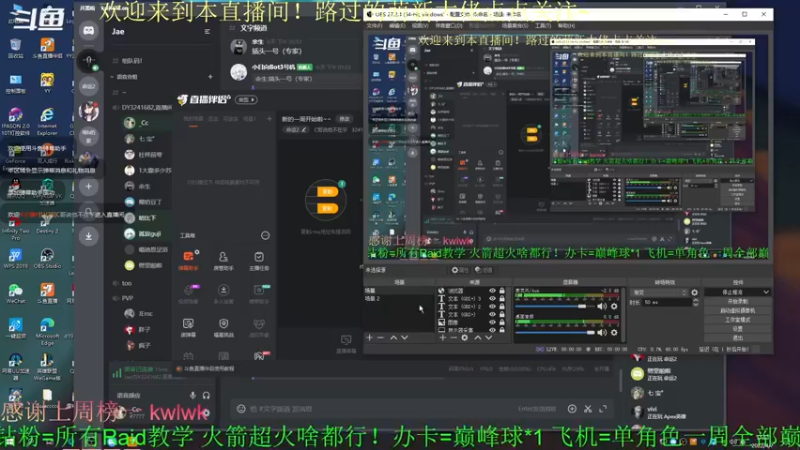Add a new server with the plus icon

coord(88,187)
